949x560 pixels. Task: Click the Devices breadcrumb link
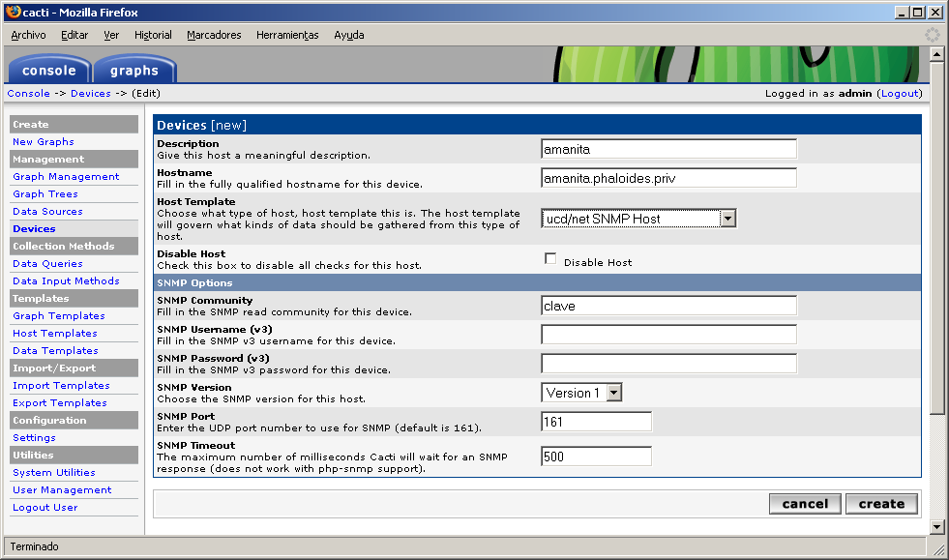point(91,93)
